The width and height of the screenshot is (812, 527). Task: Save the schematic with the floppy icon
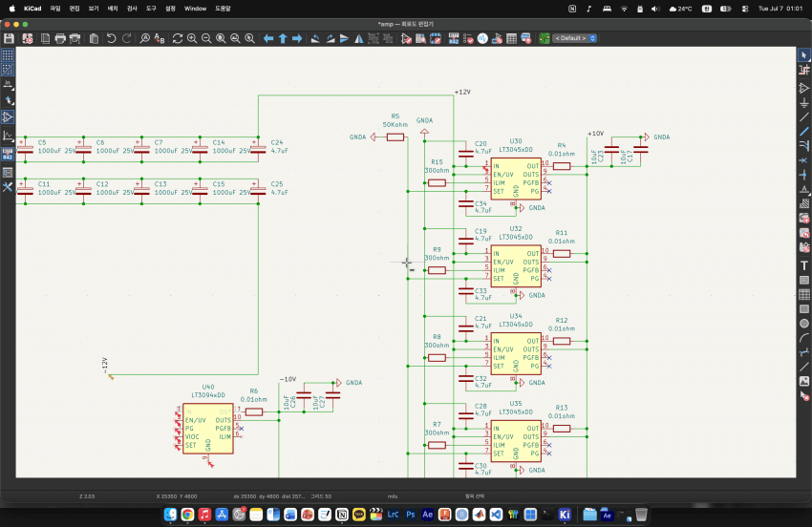coord(9,38)
